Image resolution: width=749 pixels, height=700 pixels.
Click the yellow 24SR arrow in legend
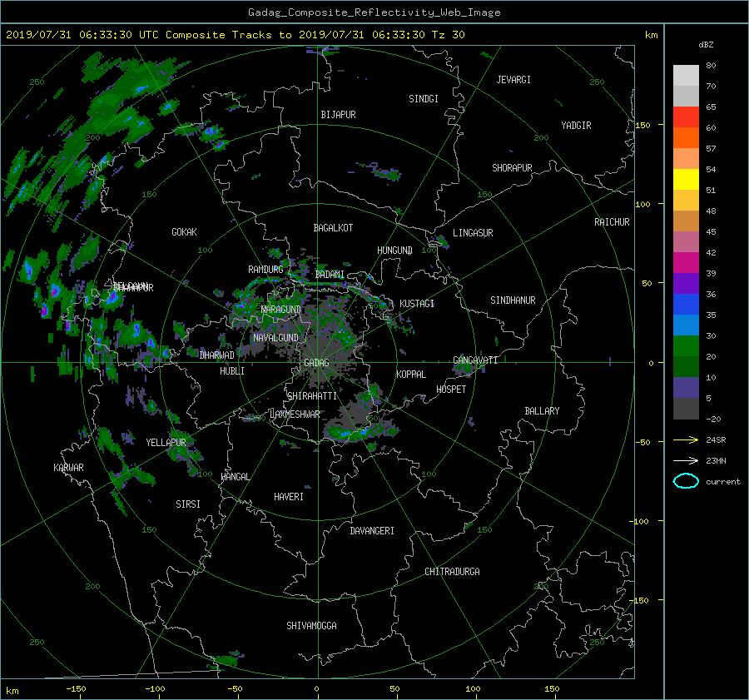coord(686,439)
